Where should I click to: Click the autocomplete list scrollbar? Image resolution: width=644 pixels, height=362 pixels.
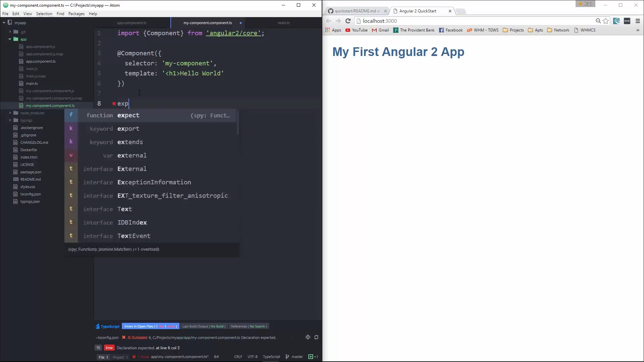point(238,122)
